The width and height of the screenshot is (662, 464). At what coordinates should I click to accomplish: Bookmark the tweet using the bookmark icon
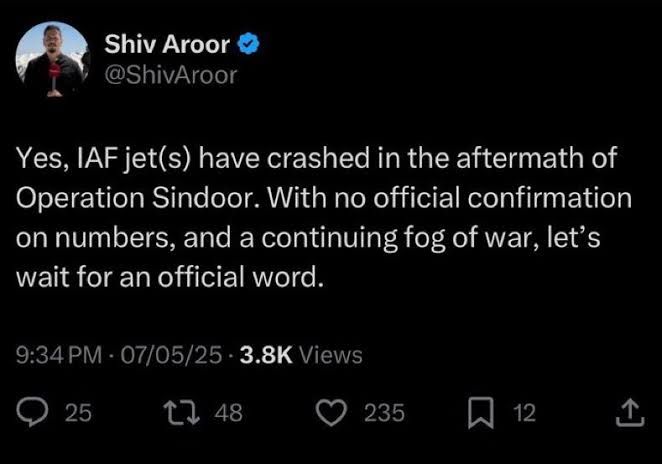pyautogui.click(x=484, y=413)
